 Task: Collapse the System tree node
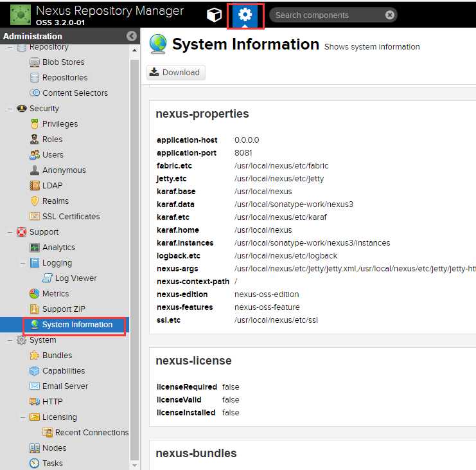pos(10,340)
